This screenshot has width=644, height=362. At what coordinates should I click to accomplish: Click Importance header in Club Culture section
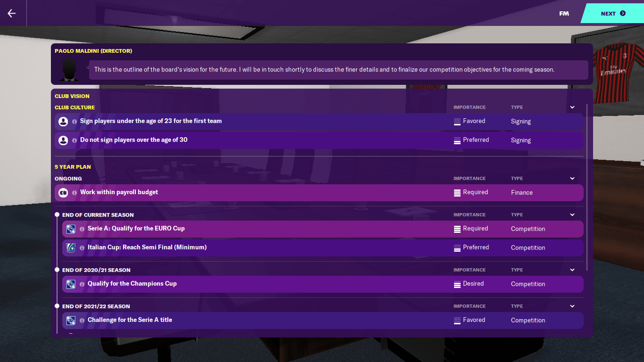470,107
